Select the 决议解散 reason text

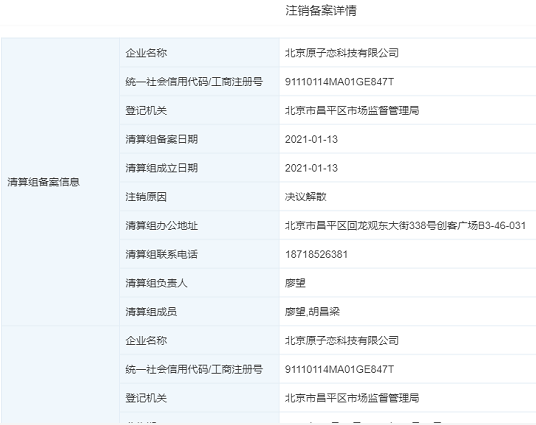[306, 197]
